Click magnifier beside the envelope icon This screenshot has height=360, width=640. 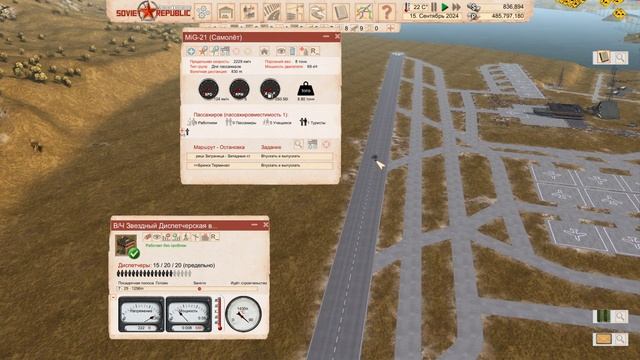click(x=620, y=339)
